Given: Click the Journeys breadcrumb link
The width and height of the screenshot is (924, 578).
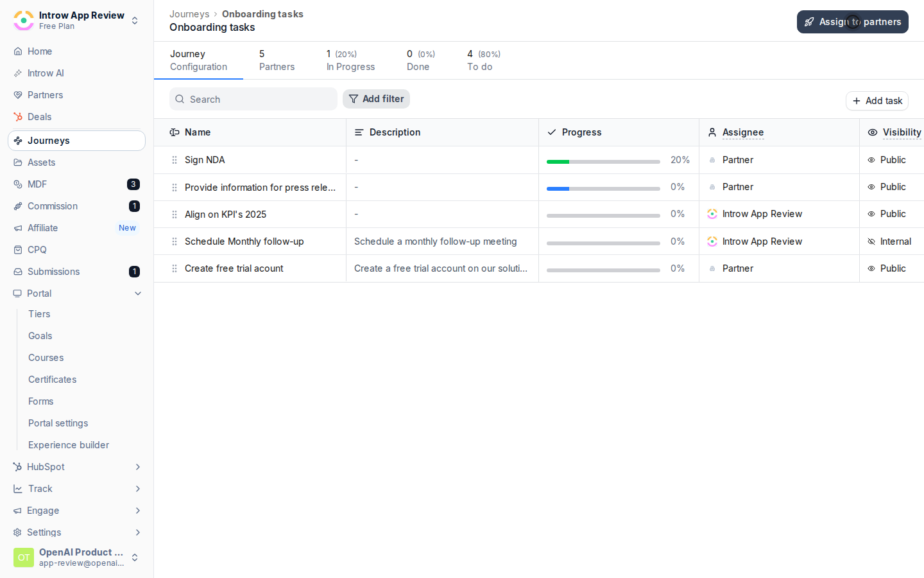Looking at the screenshot, I should pyautogui.click(x=189, y=14).
